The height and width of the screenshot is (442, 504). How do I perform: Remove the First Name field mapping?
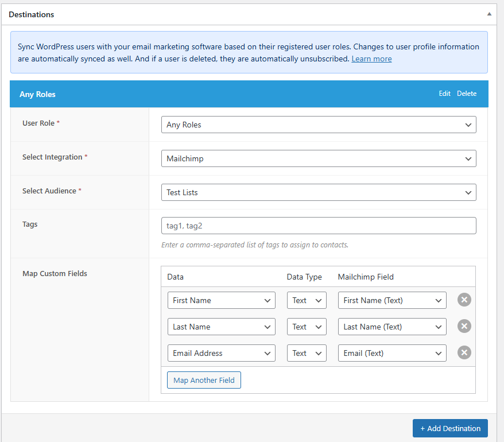pyautogui.click(x=464, y=300)
